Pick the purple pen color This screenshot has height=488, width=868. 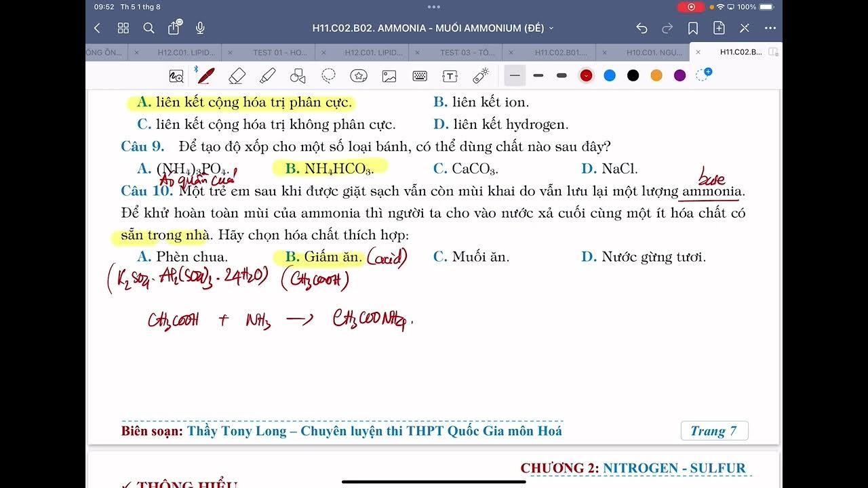pyautogui.click(x=679, y=75)
